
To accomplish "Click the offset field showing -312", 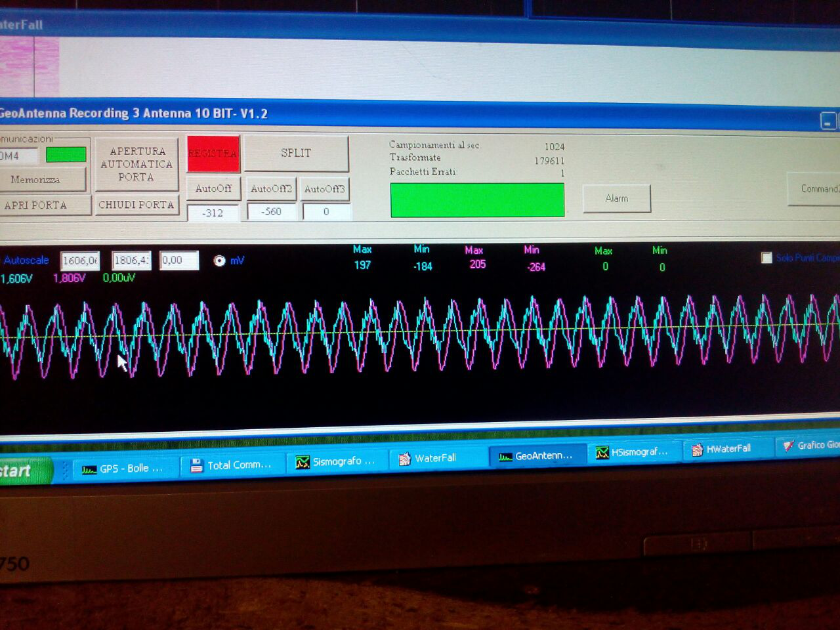I will point(213,213).
